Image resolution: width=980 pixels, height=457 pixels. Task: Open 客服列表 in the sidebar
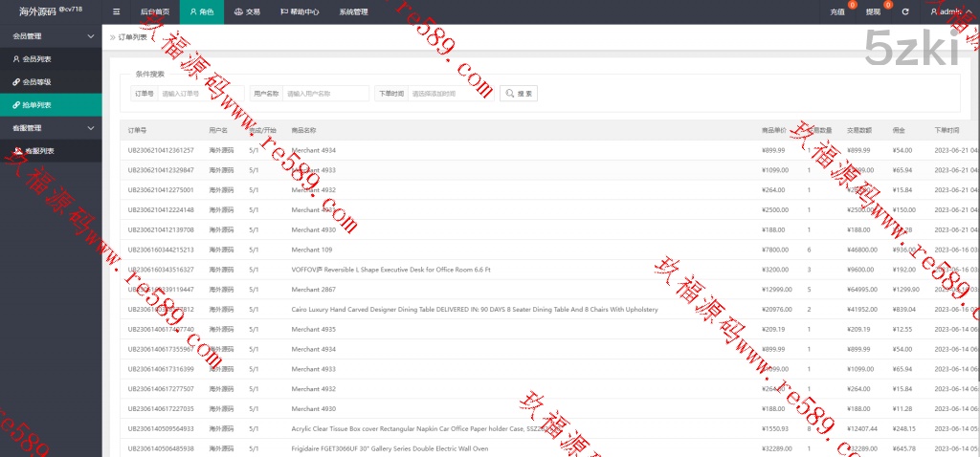38,150
